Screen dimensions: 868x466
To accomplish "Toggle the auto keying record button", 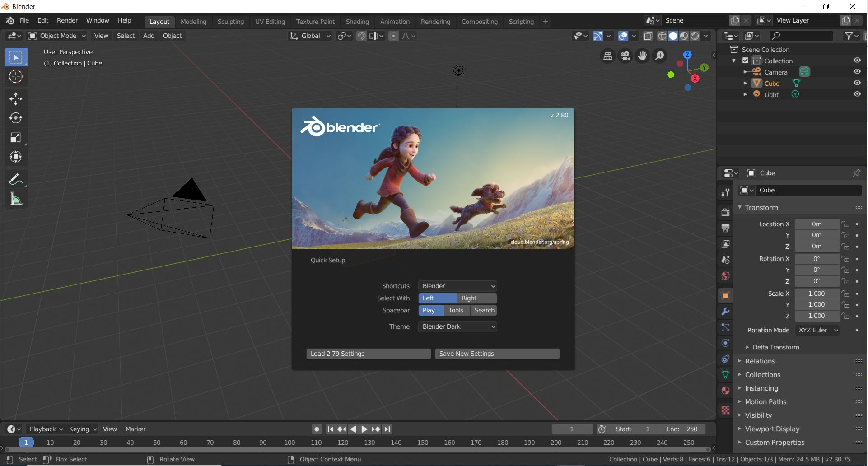I will [x=317, y=429].
